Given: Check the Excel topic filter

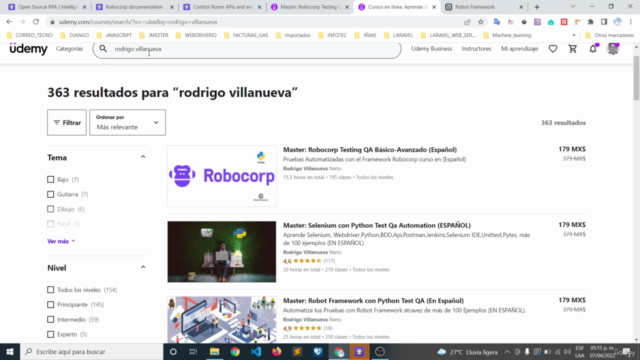Looking at the screenshot, I should [51, 224].
